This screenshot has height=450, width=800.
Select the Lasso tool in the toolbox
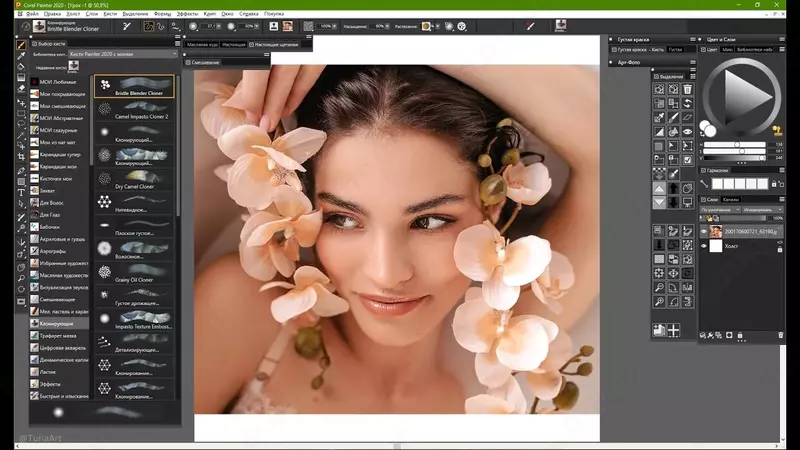click(21, 124)
